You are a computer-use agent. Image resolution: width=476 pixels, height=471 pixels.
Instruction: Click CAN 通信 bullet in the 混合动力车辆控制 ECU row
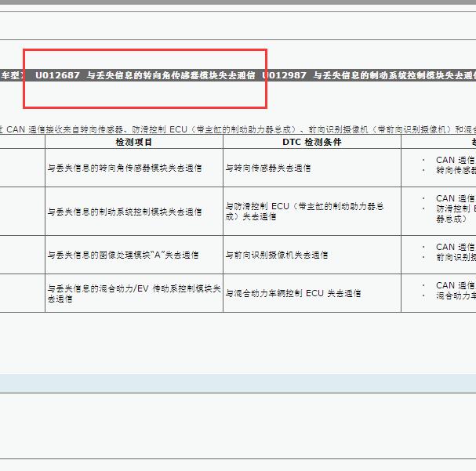tap(455, 285)
